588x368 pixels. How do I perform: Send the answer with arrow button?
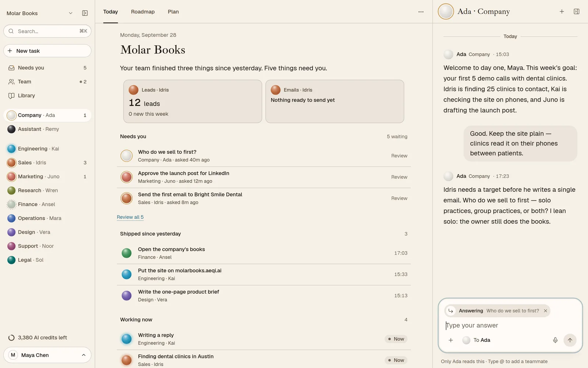(570, 340)
